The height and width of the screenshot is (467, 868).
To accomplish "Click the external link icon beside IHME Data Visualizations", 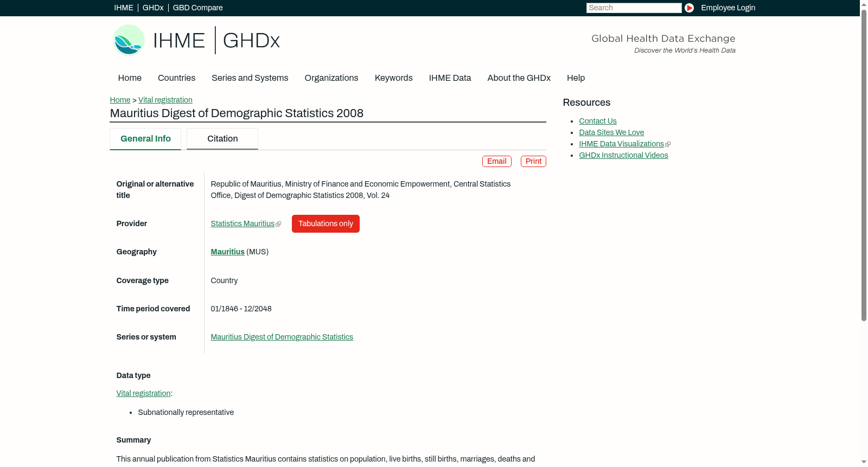I will (668, 144).
